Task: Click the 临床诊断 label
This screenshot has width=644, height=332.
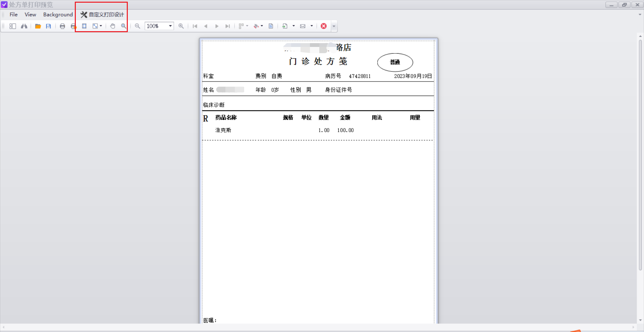Action: pos(214,105)
